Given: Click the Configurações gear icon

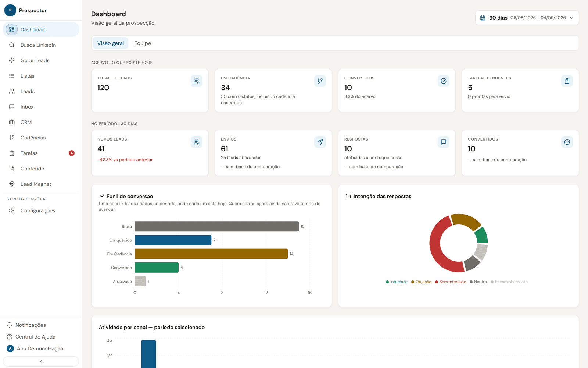Looking at the screenshot, I should pyautogui.click(x=12, y=210).
